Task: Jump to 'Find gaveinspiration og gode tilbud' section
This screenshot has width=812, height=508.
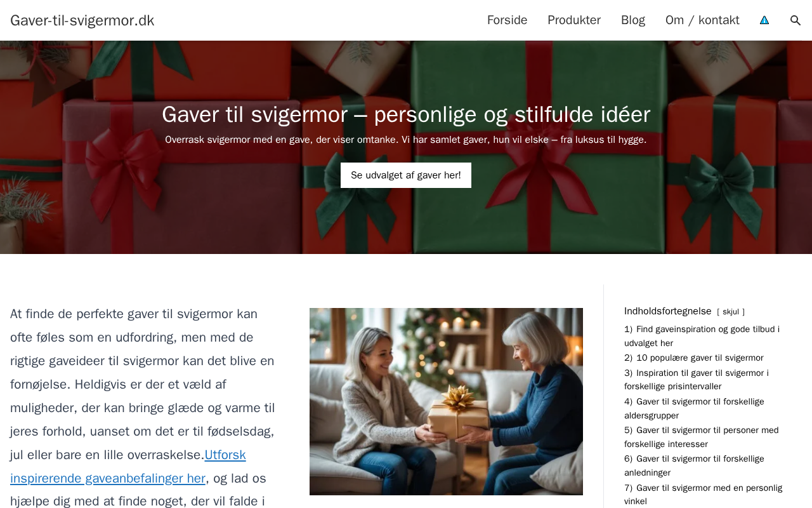Action: click(702, 336)
